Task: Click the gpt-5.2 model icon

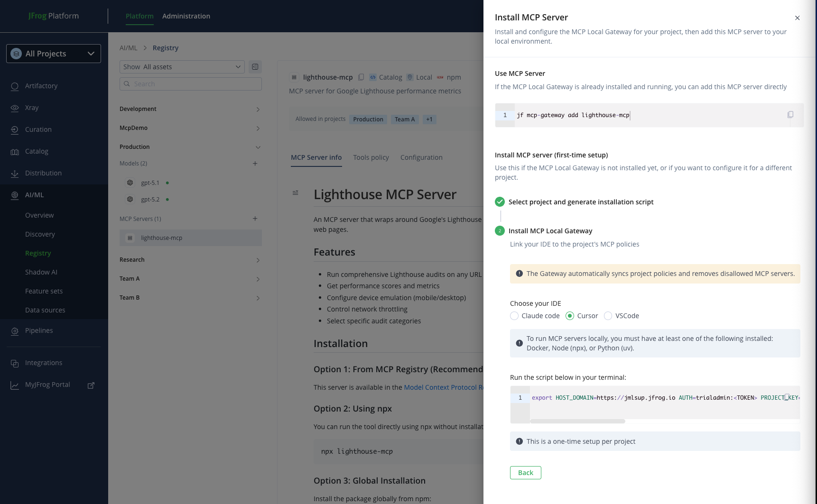Action: pyautogui.click(x=130, y=199)
